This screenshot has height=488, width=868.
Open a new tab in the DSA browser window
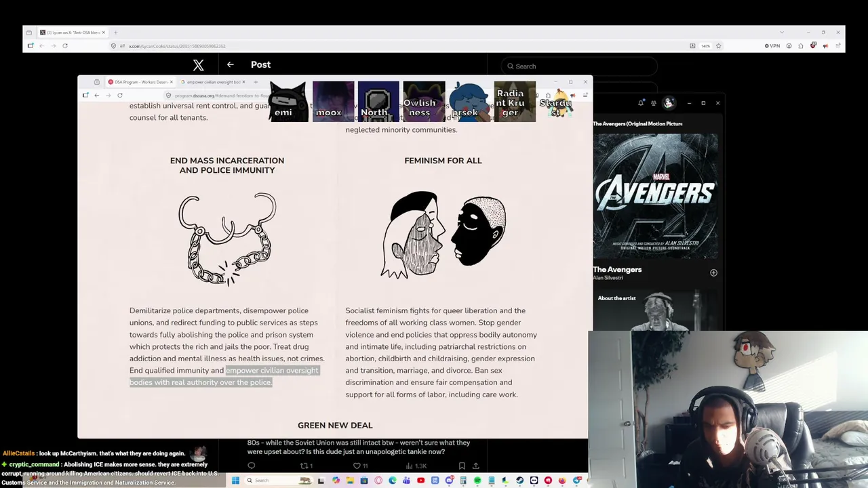tap(256, 82)
